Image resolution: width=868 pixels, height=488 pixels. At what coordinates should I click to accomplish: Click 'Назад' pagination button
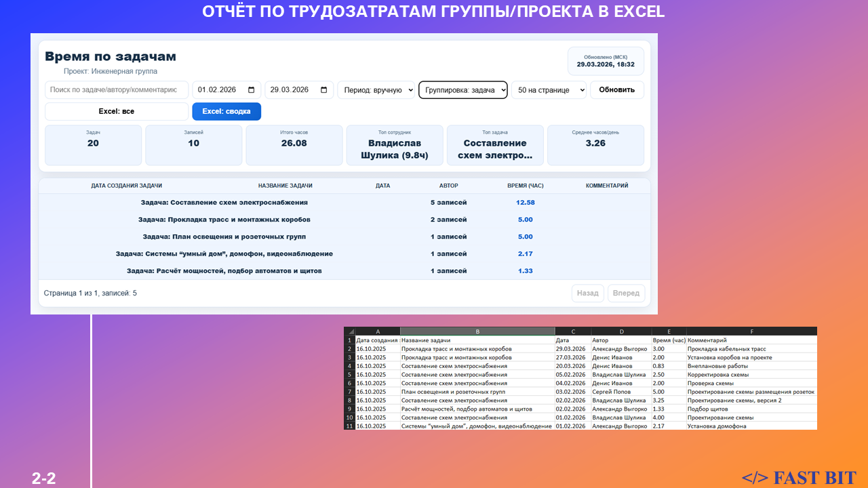(x=588, y=293)
